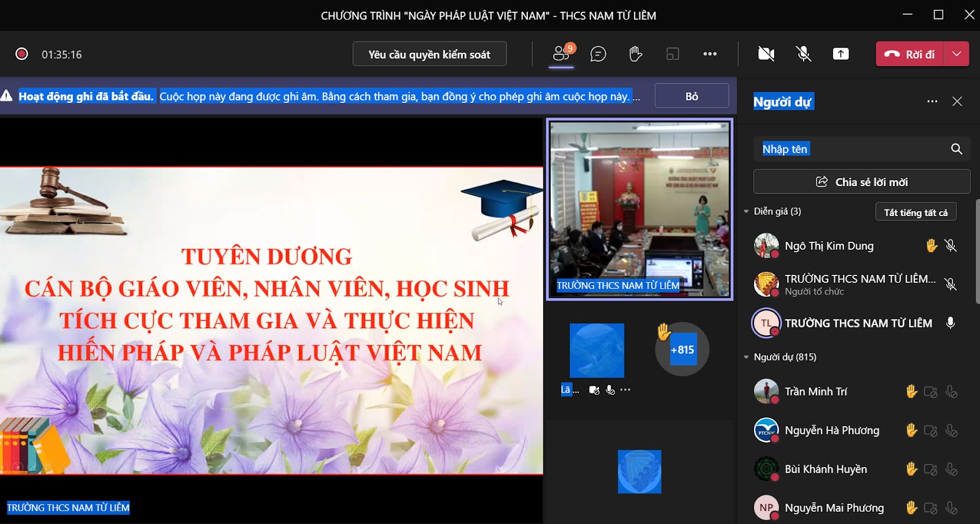Click the search magnifier icon
Image resolution: width=980 pixels, height=524 pixels.
coord(956,149)
